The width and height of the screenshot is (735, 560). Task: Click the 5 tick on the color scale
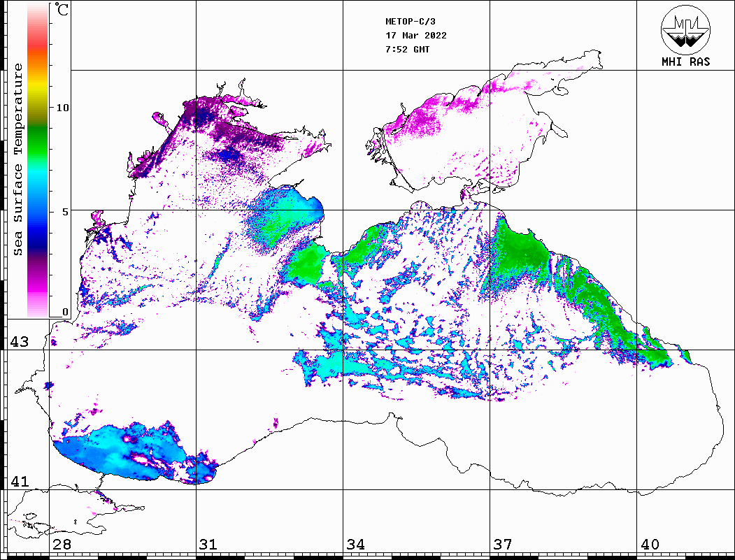tap(65, 212)
